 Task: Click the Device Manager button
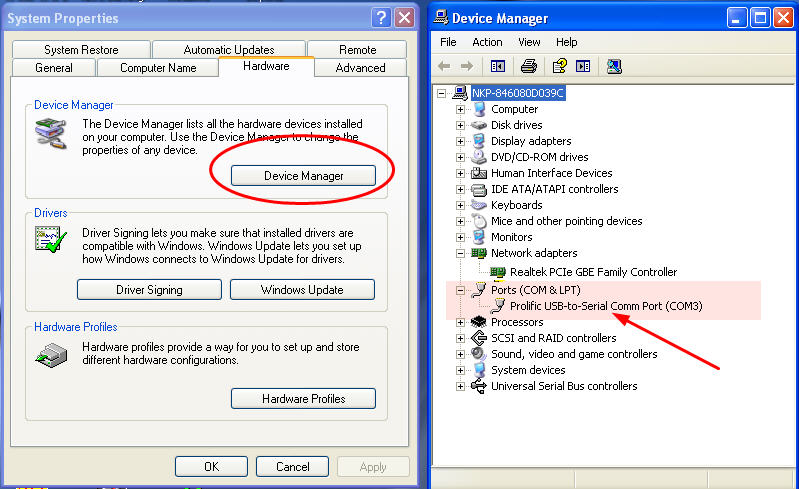(303, 176)
